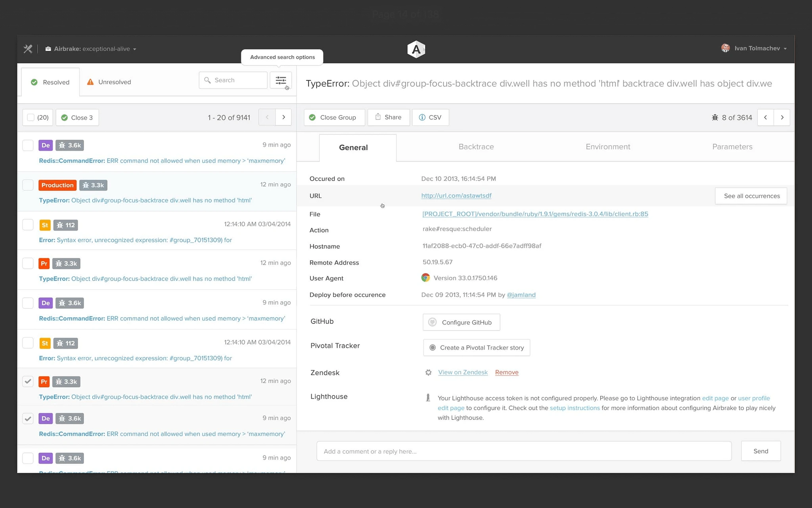Image resolution: width=812 pixels, height=508 pixels.
Task: Open the Unresolved errors tab
Action: tap(109, 82)
